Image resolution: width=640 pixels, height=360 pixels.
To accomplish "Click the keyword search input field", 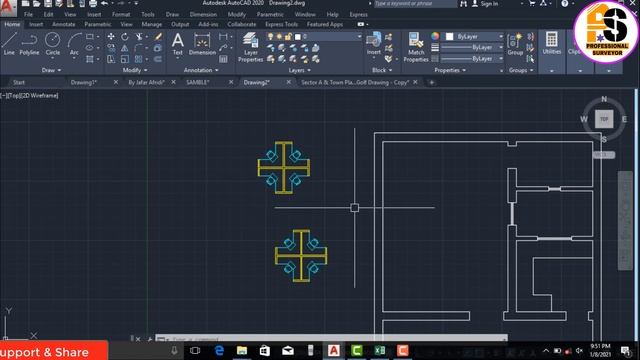I will coord(415,4).
